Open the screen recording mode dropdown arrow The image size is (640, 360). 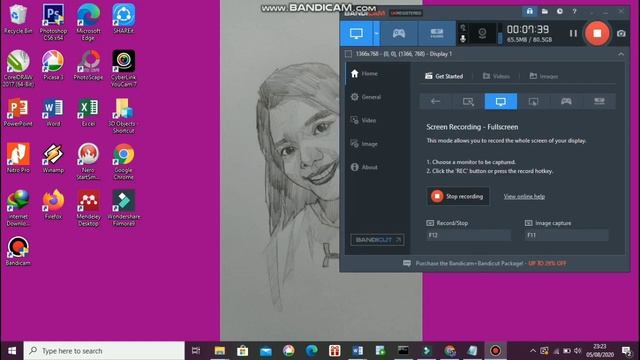376,33
